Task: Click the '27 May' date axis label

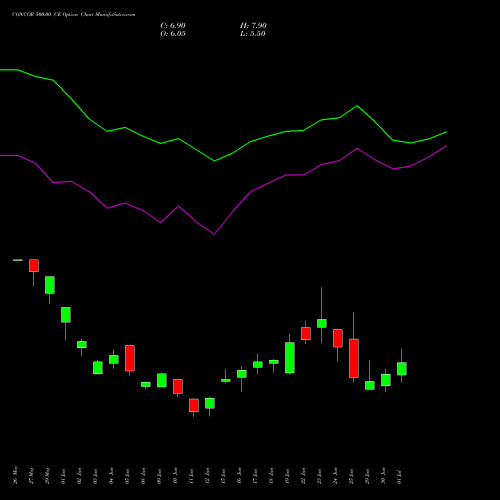Action: (31, 475)
